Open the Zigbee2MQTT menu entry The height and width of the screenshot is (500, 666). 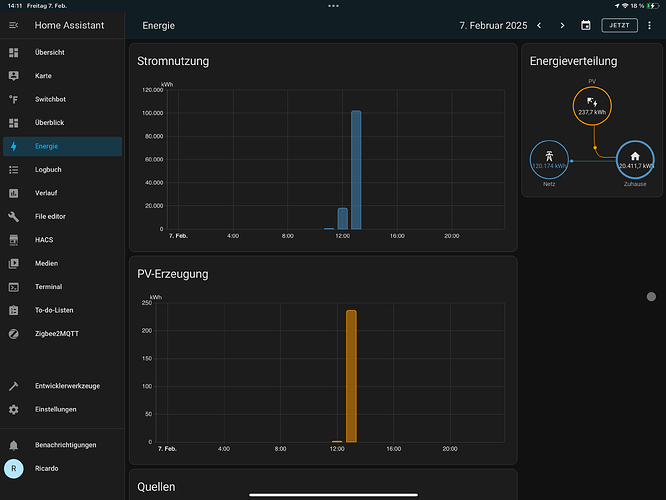[62, 333]
